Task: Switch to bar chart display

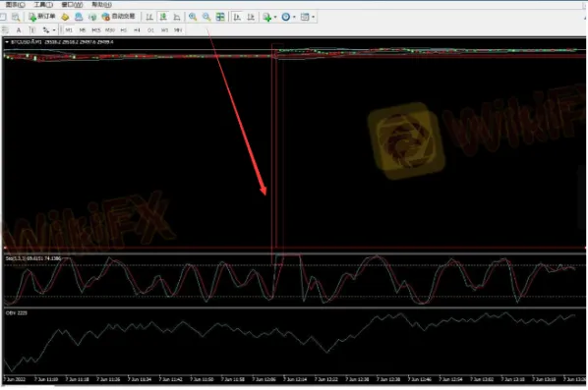Action: (149, 17)
